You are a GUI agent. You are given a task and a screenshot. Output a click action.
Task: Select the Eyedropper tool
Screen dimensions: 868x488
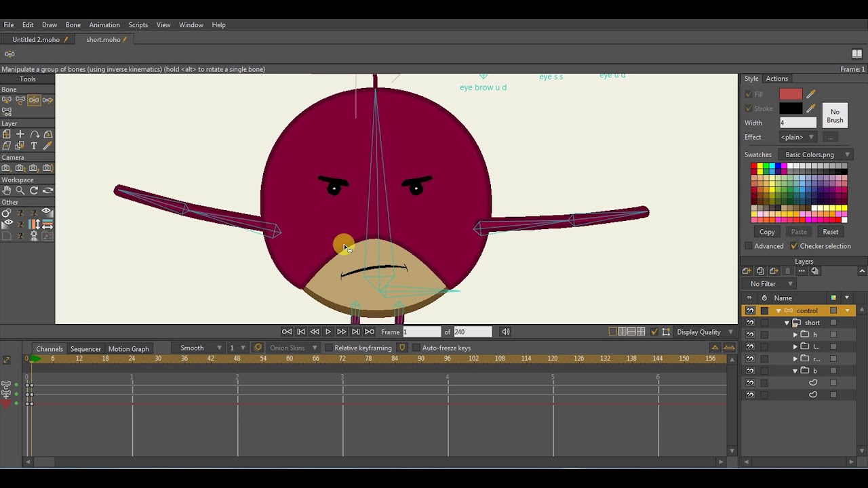coord(47,146)
